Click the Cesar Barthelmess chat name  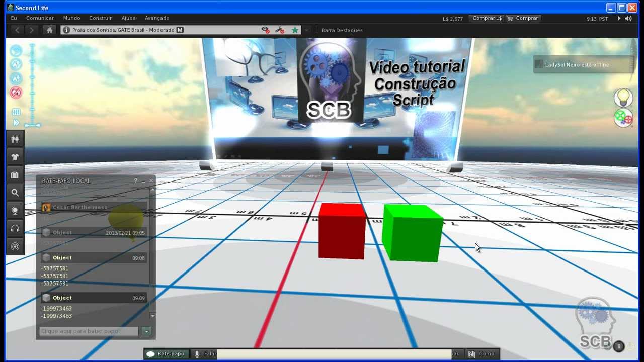coord(80,207)
